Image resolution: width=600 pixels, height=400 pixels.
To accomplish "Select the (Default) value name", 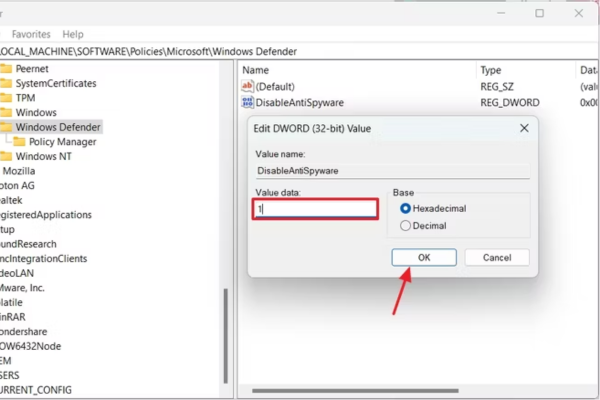I will pyautogui.click(x=275, y=87).
